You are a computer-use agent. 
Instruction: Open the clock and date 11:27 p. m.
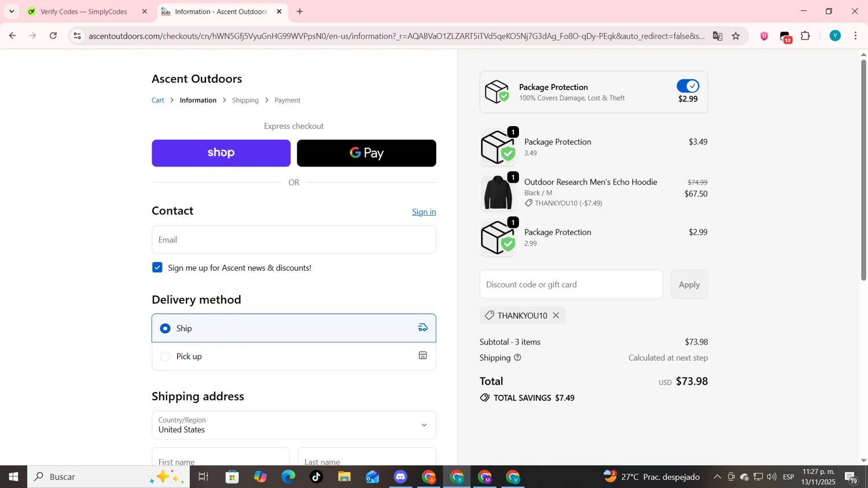(819, 477)
